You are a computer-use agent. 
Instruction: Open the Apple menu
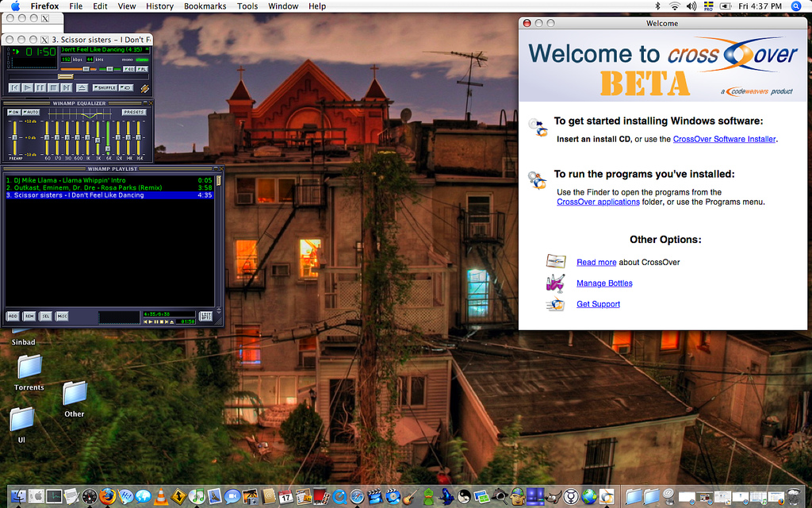click(x=15, y=6)
